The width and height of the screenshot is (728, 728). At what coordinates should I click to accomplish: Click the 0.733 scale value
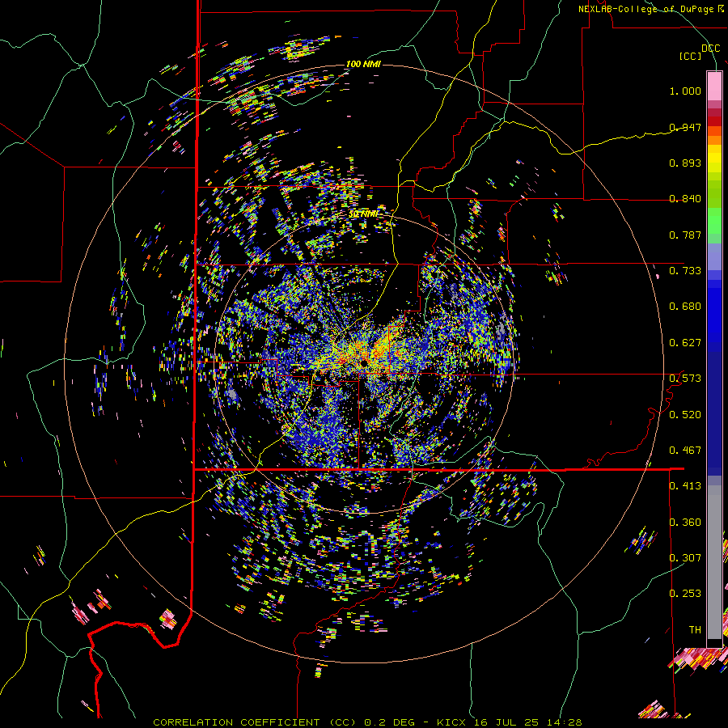coord(685,271)
